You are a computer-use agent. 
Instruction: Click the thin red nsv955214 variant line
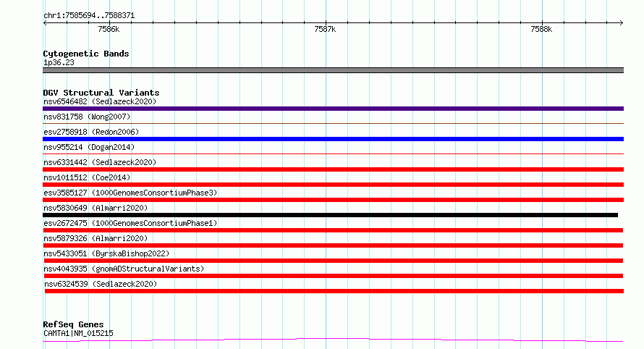(333, 154)
